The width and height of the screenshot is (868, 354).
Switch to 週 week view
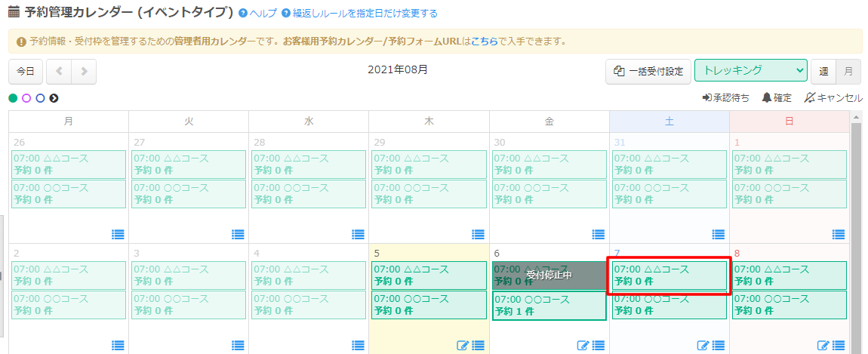[823, 72]
